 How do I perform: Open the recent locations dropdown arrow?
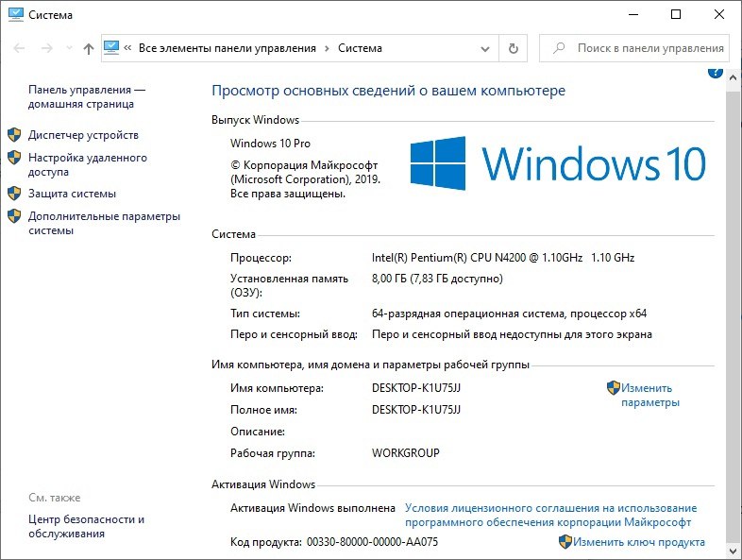point(69,48)
